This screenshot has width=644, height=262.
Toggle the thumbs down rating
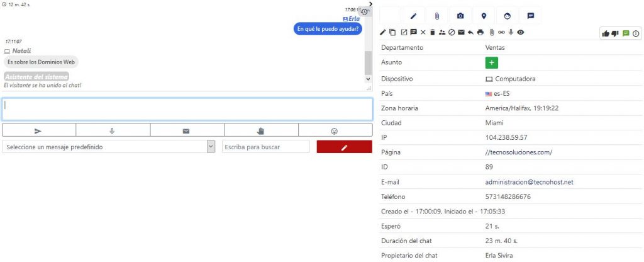coord(614,33)
